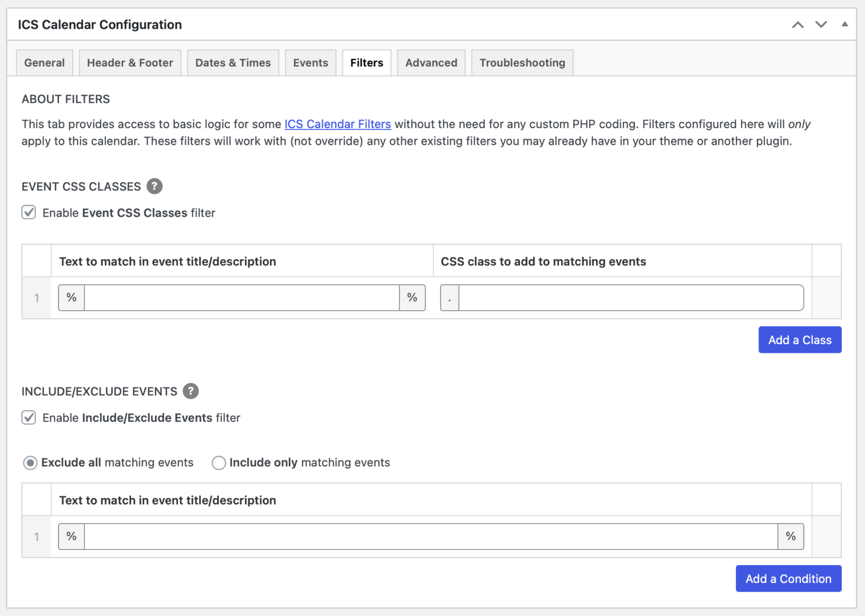Image resolution: width=865 pixels, height=616 pixels.
Task: Open Include/Exclude Events help icon
Action: point(191,391)
